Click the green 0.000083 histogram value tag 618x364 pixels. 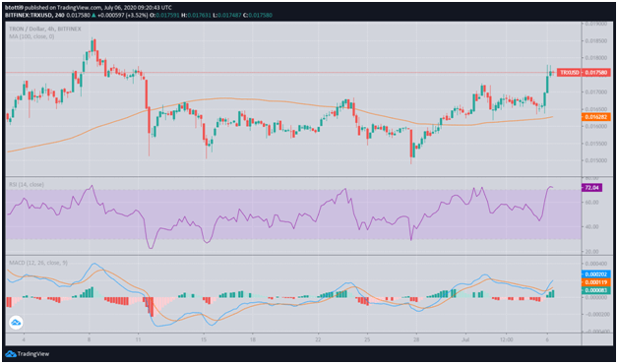coord(596,291)
